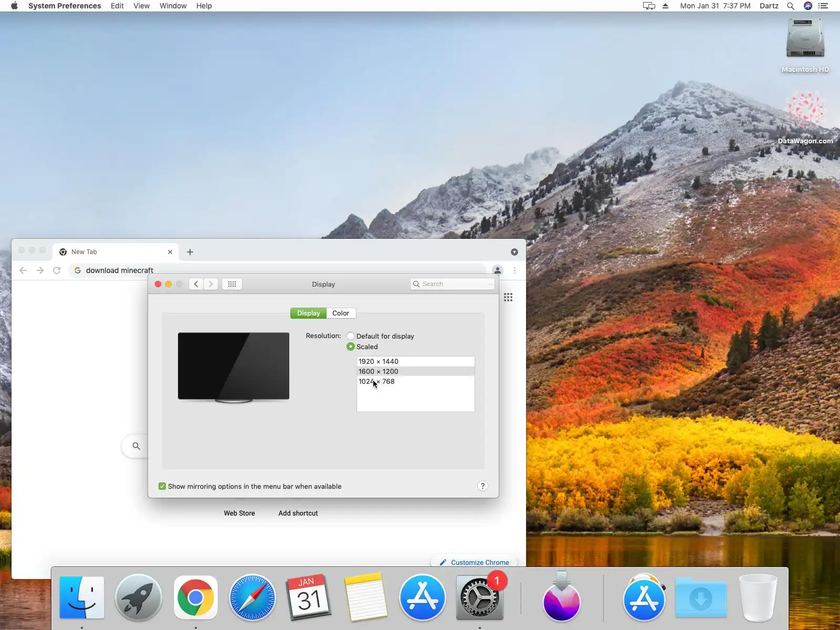
Task: Select the New Tab tab in Chrome
Action: [x=115, y=252]
